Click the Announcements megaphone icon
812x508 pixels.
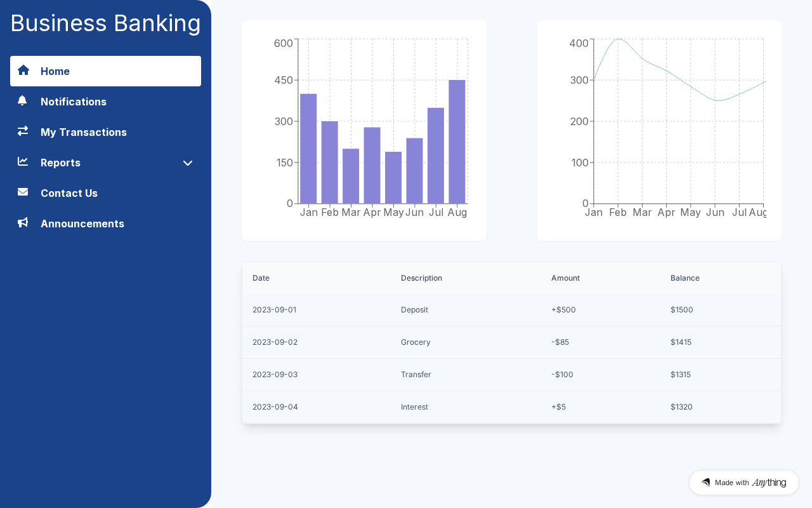click(23, 223)
